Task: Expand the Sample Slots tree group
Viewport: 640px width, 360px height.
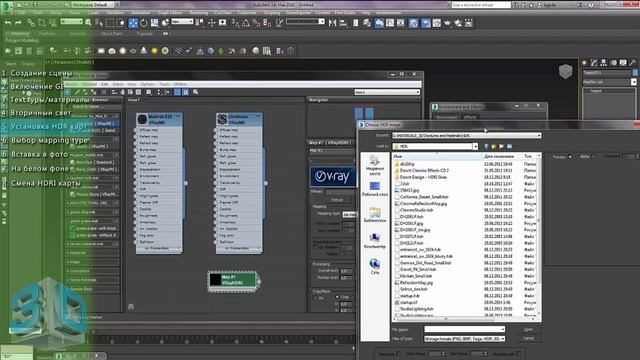Action: coord(68,289)
